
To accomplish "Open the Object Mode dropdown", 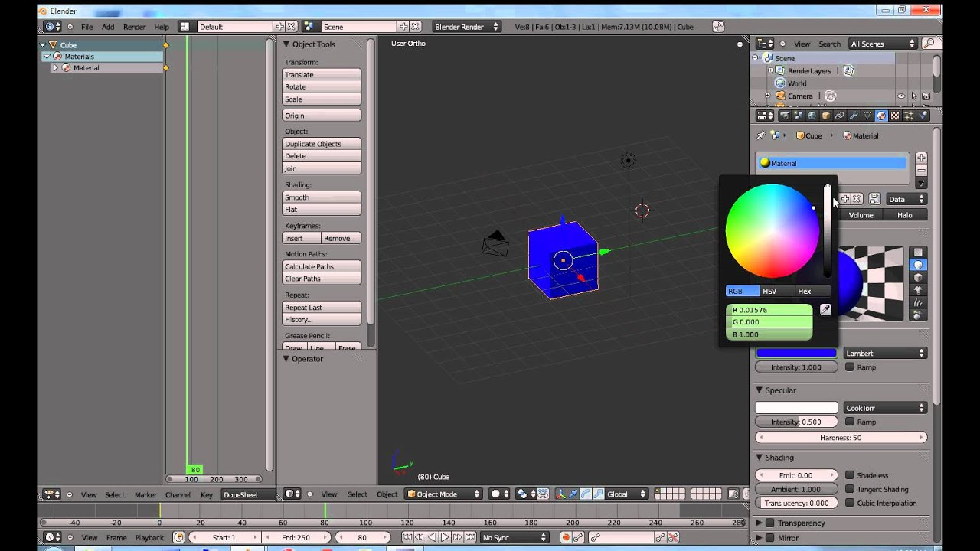I will (444, 494).
